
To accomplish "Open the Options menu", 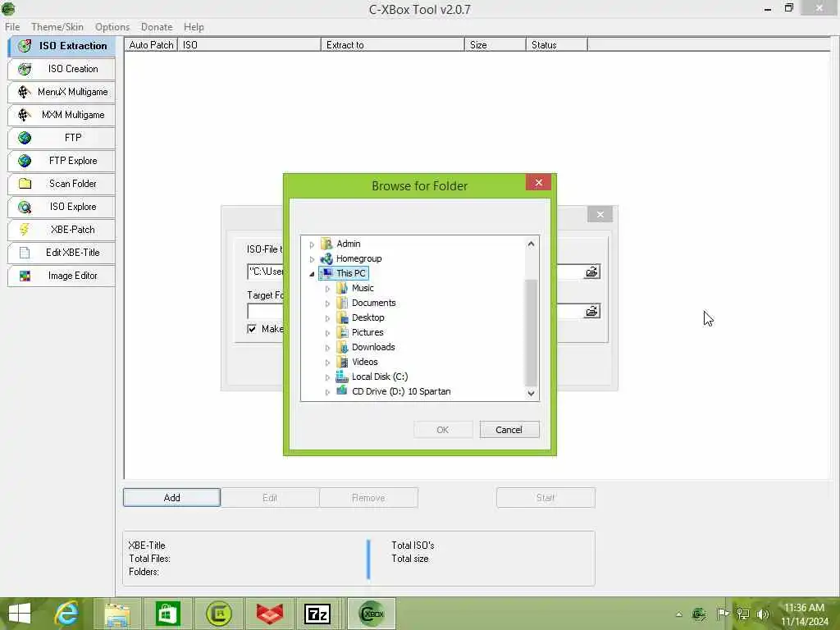I will (x=112, y=27).
